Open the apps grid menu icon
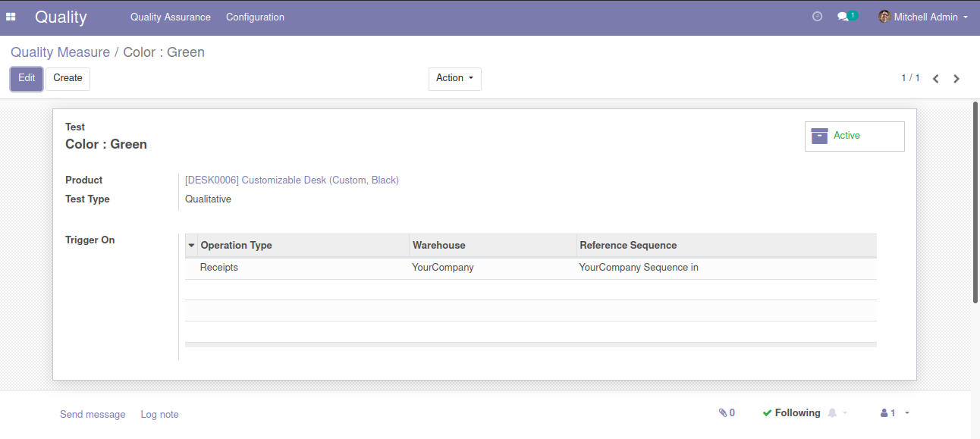The width and height of the screenshot is (980, 439). (11, 17)
